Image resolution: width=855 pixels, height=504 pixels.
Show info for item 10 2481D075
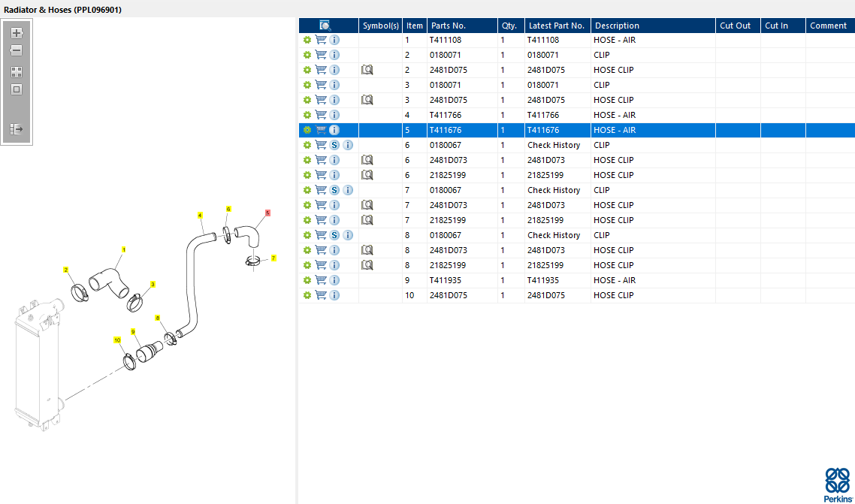click(334, 295)
